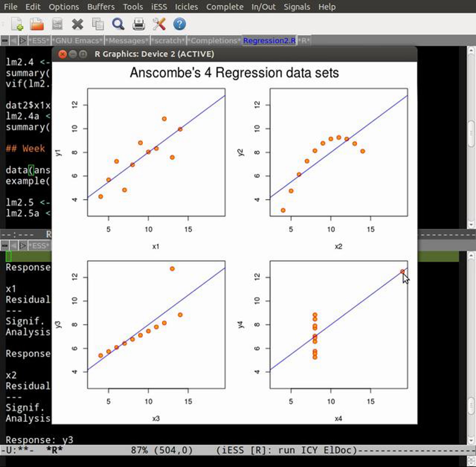476x467 pixels.
Task: Open a file with the folder icon
Action: [37, 24]
